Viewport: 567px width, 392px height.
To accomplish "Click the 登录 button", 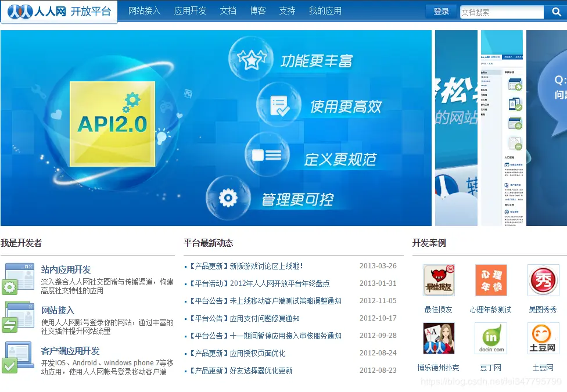I will pos(441,12).
